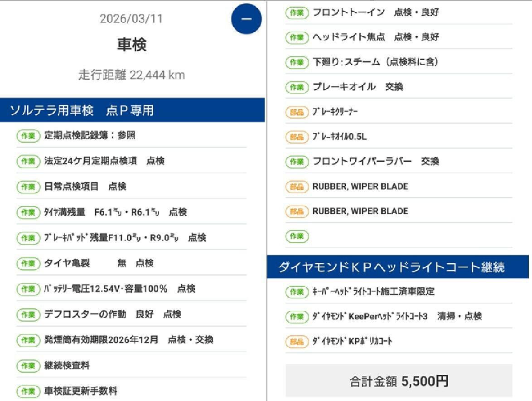
Task: Click the 作業 badge on the empty row
Action: pyautogui.click(x=297, y=236)
